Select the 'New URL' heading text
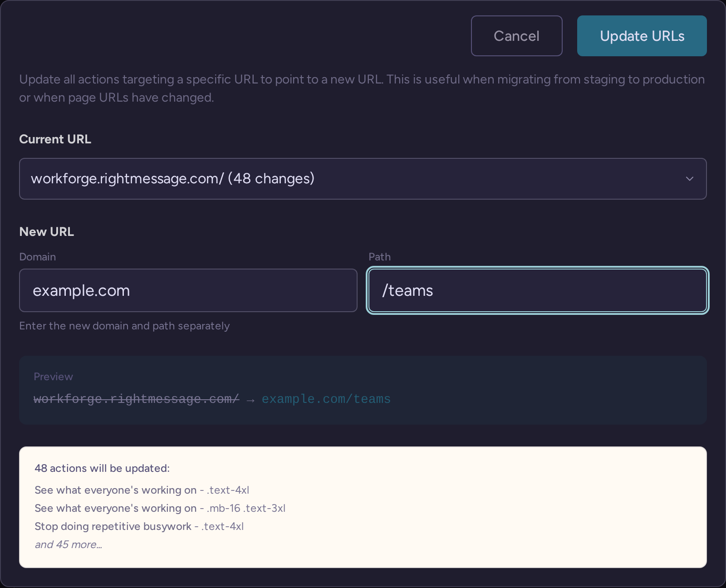 click(x=46, y=232)
